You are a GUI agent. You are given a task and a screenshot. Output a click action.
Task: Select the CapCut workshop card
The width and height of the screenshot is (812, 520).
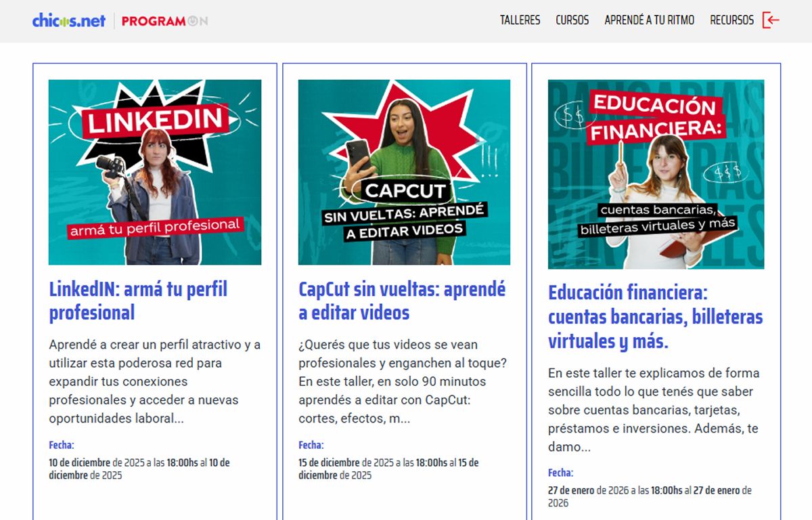point(404,284)
